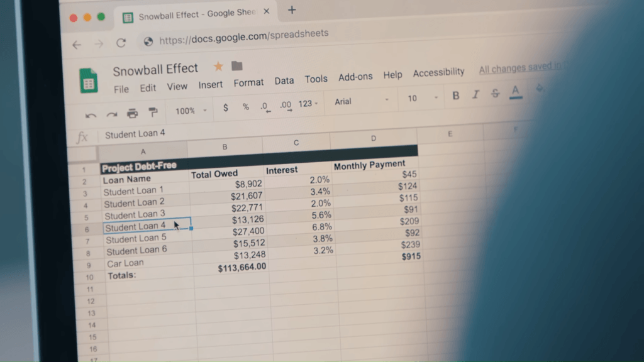Viewport: 644px width, 362px height.
Task: Click the All changes saved link
Action: click(514, 69)
